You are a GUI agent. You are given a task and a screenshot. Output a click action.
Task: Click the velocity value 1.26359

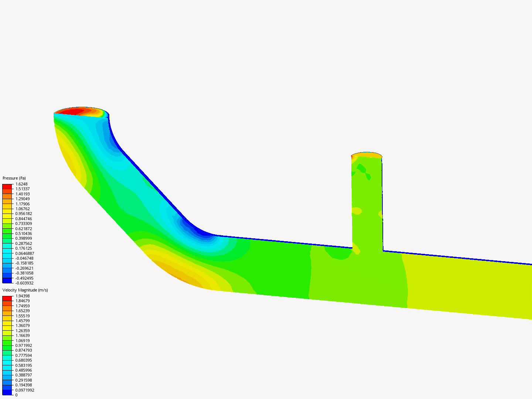pyautogui.click(x=23, y=331)
